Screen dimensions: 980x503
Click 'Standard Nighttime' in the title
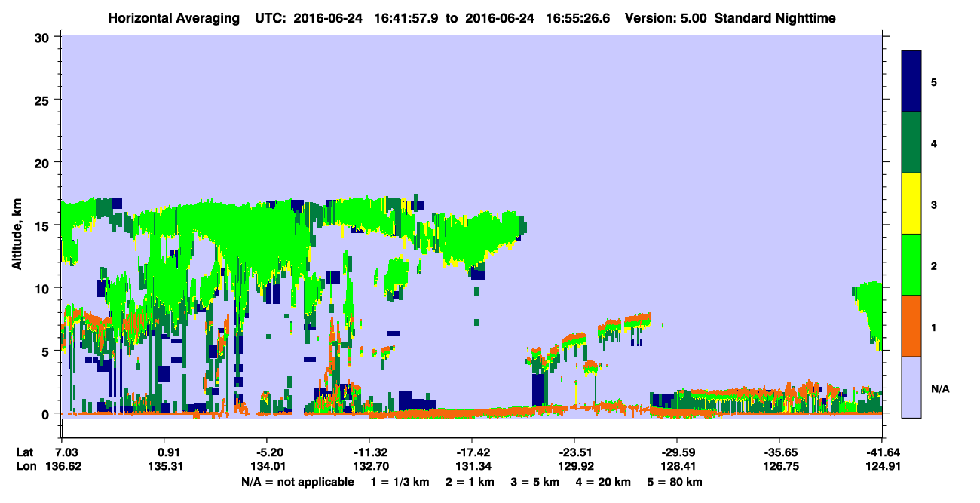[774, 18]
